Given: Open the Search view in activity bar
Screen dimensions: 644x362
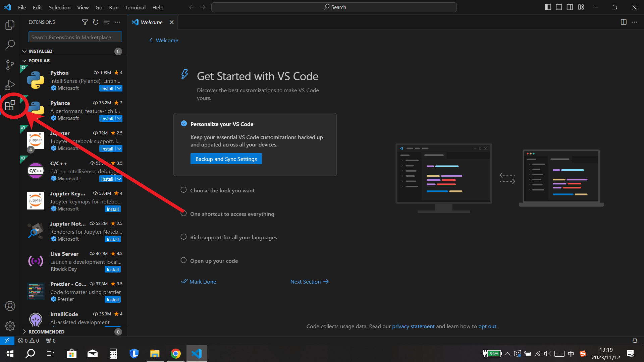Looking at the screenshot, I should [10, 45].
